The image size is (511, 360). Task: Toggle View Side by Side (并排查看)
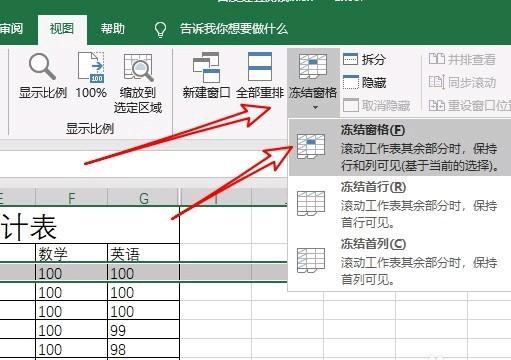click(462, 60)
